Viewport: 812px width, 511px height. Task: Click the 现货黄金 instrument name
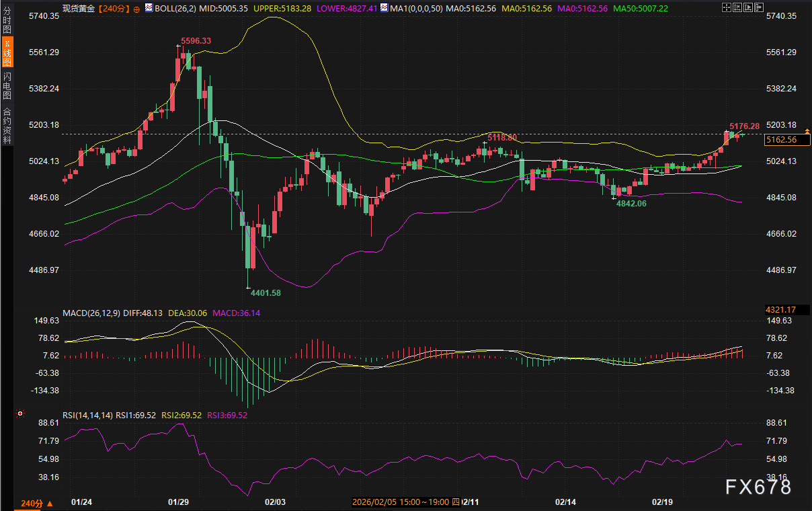click(79, 9)
